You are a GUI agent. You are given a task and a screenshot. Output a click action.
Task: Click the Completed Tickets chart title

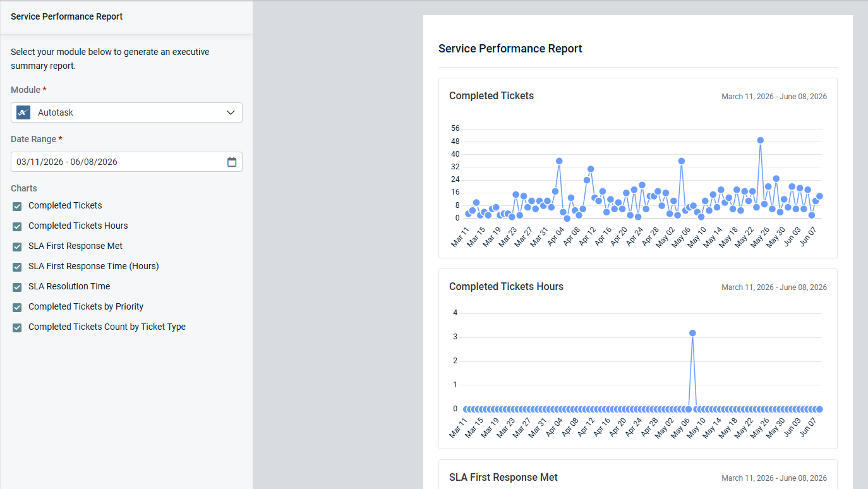tap(491, 96)
